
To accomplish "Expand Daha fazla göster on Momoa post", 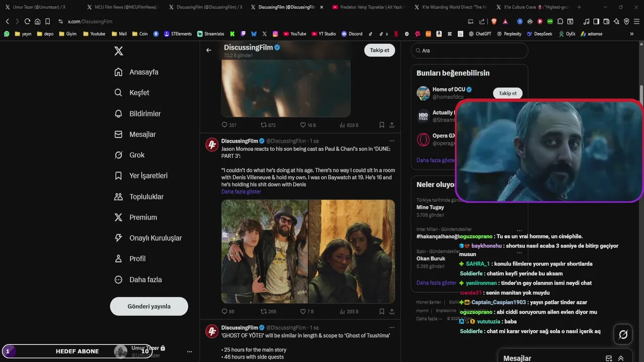I will point(241,192).
